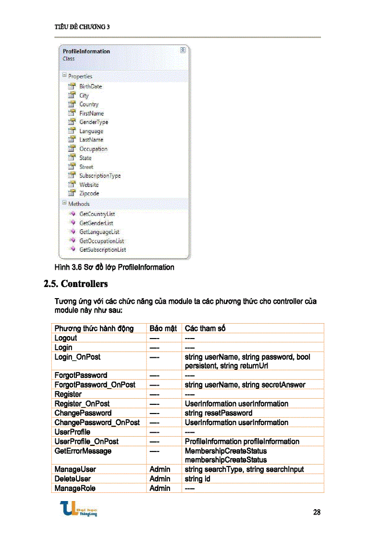Click the GetGenderList method icon

[73, 223]
